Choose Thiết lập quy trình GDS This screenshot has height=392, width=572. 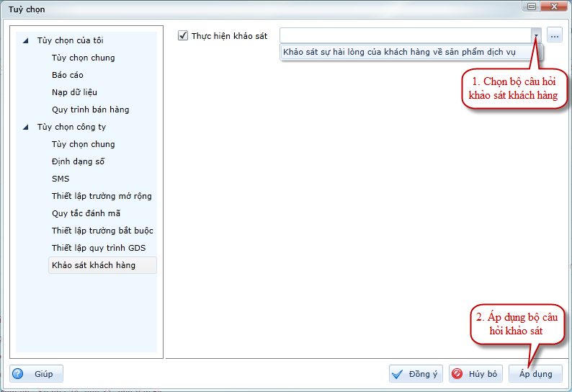click(98, 248)
